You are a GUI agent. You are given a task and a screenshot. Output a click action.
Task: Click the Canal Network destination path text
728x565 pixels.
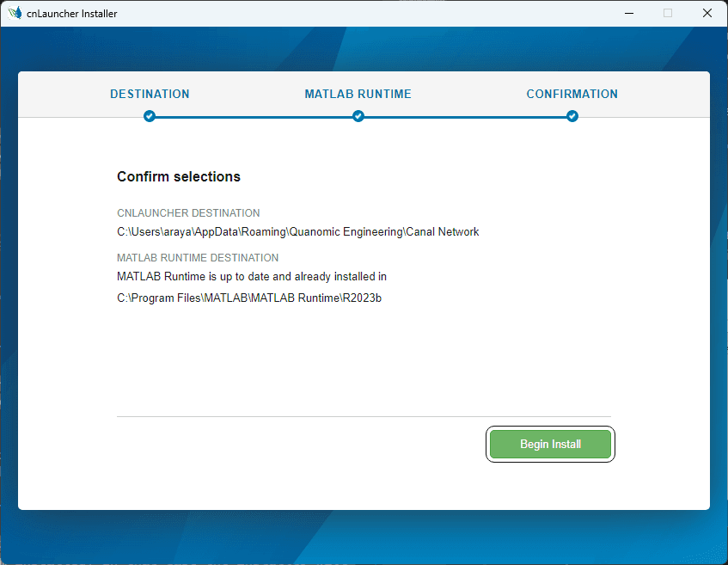(297, 231)
